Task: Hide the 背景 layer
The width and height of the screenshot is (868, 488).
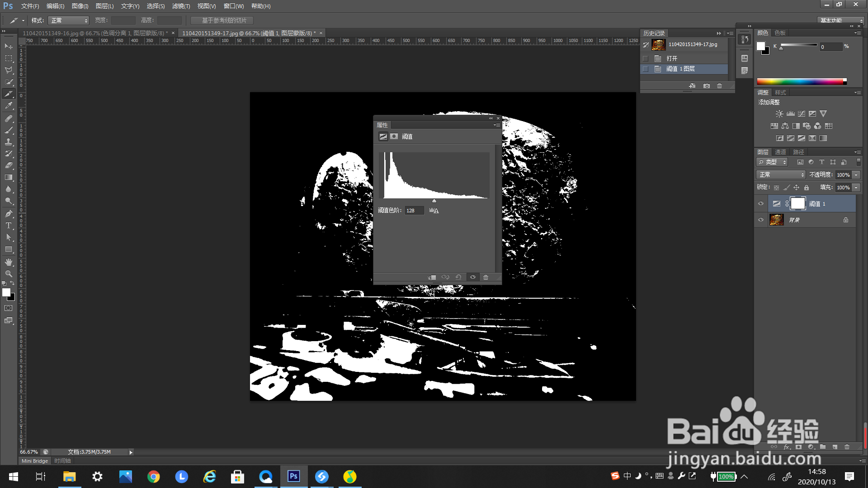Action: (x=761, y=220)
